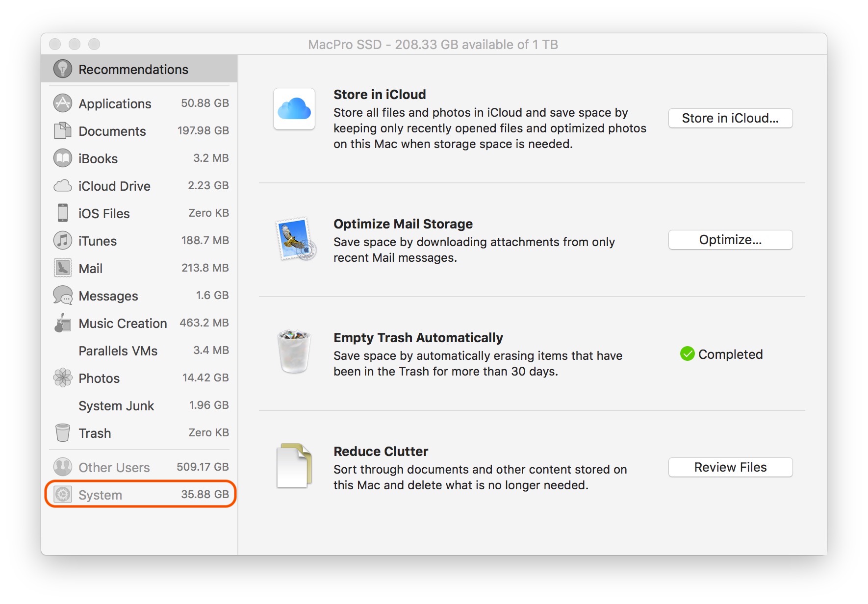Select the Messages label in sidebar
868x604 pixels.
click(x=108, y=296)
